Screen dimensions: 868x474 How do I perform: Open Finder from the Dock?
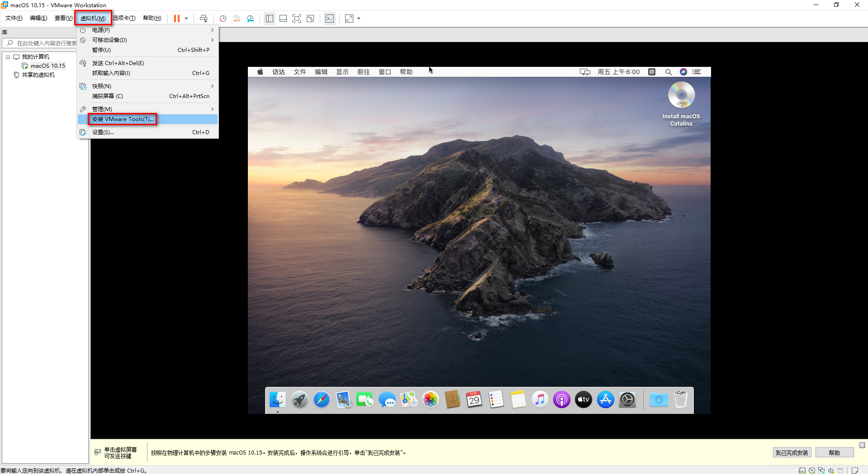(x=277, y=400)
